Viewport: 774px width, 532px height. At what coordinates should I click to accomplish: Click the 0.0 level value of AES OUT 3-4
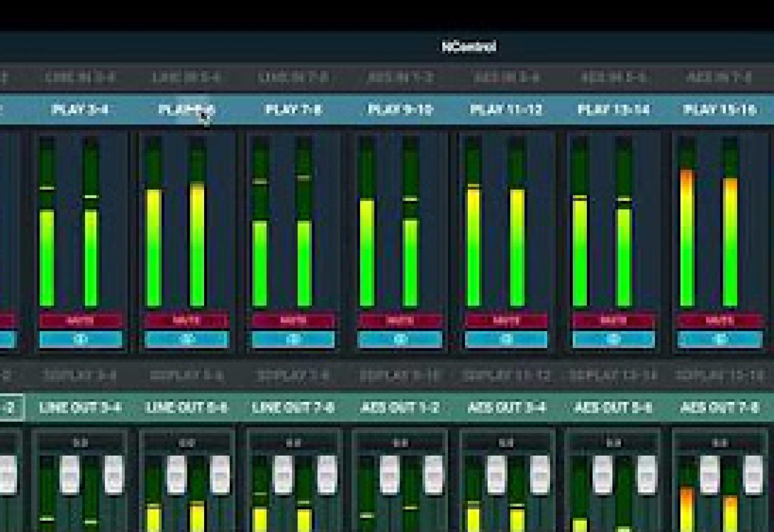[506, 443]
